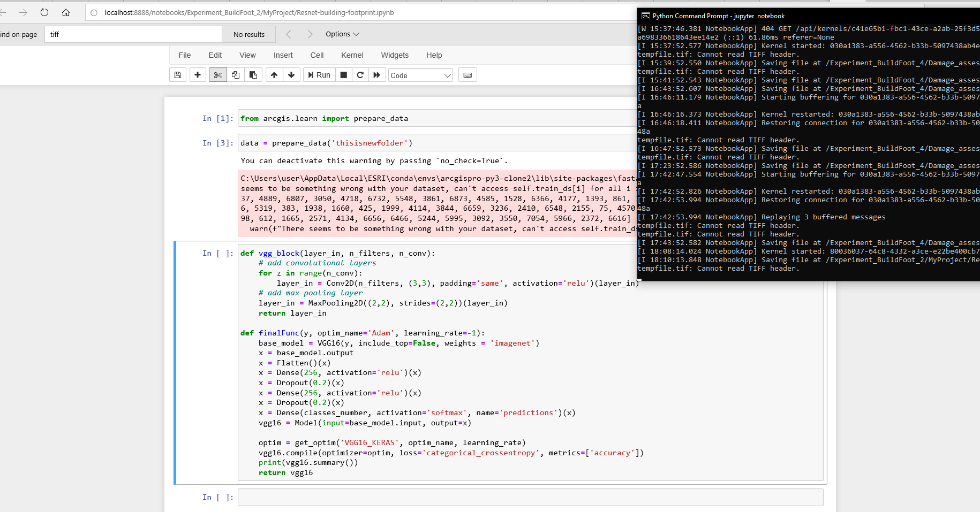Interrupt the kernel with the stop icon
This screenshot has height=512, width=980.
click(x=344, y=75)
